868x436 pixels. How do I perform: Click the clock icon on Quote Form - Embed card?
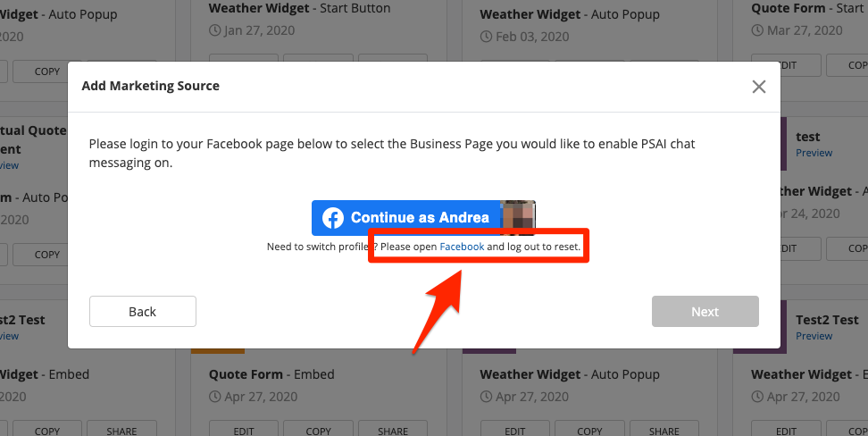coord(214,397)
